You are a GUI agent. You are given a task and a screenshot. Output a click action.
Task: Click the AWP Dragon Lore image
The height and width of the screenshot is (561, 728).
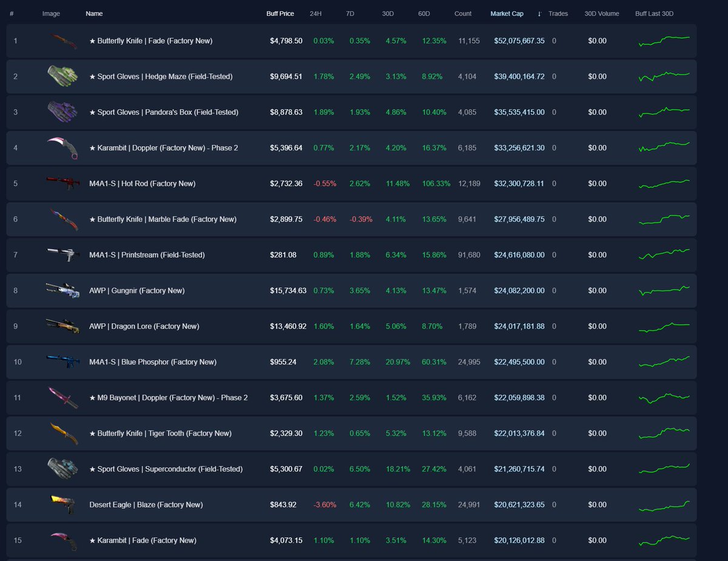click(62, 326)
